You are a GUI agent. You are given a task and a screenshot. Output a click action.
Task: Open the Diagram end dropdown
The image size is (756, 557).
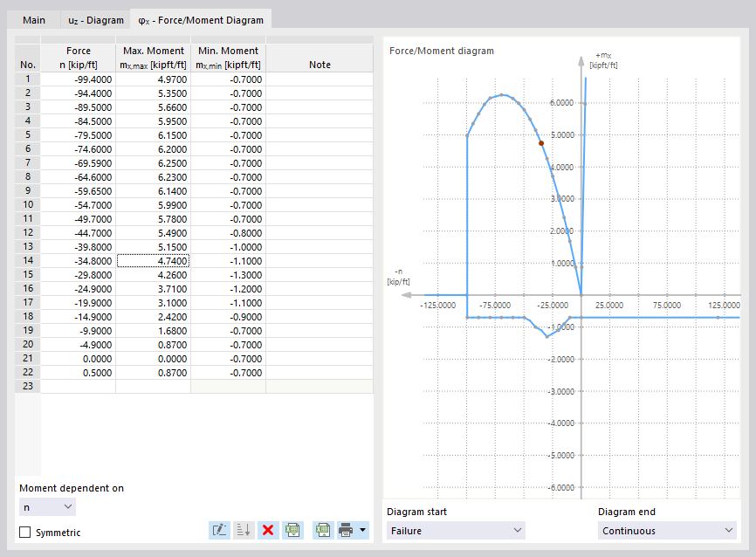point(667,531)
